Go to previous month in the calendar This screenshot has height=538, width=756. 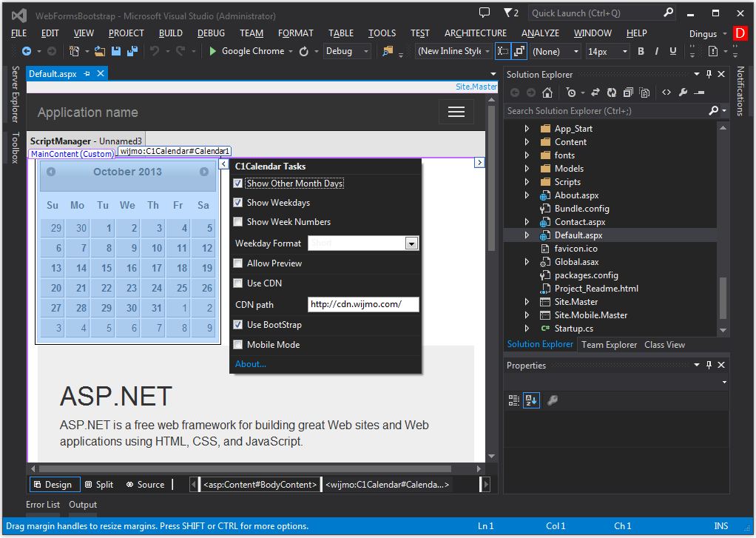tap(50, 172)
